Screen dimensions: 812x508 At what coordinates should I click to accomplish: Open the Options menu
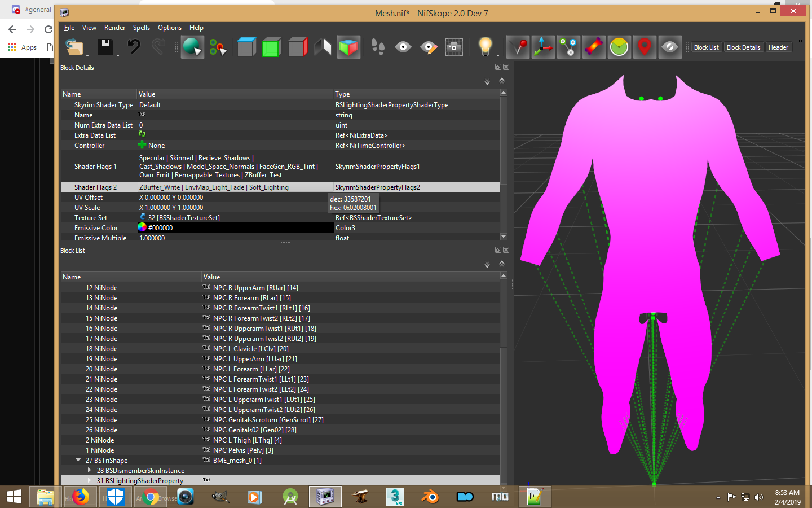click(170, 28)
